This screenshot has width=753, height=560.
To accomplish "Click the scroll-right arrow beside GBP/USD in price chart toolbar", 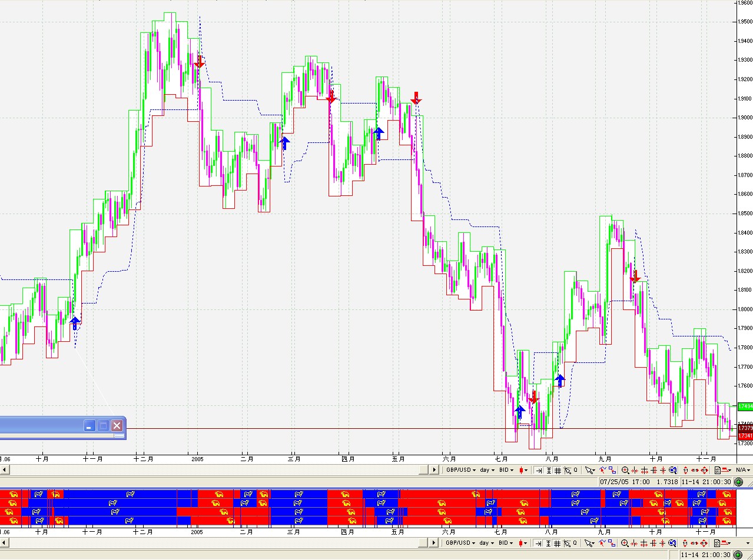I will click(434, 470).
